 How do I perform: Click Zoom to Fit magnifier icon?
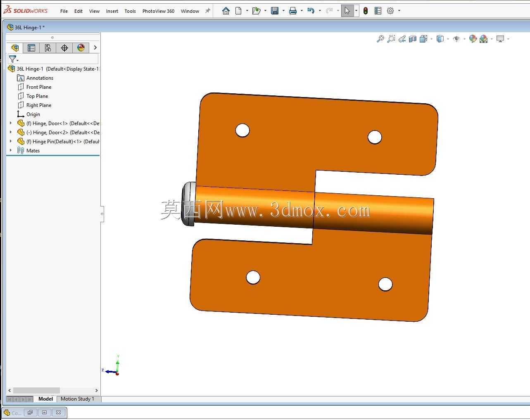click(x=380, y=39)
